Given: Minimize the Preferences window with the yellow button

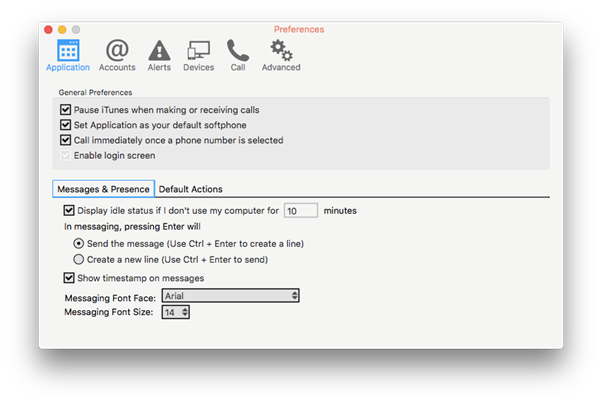Looking at the screenshot, I should 62,30.
